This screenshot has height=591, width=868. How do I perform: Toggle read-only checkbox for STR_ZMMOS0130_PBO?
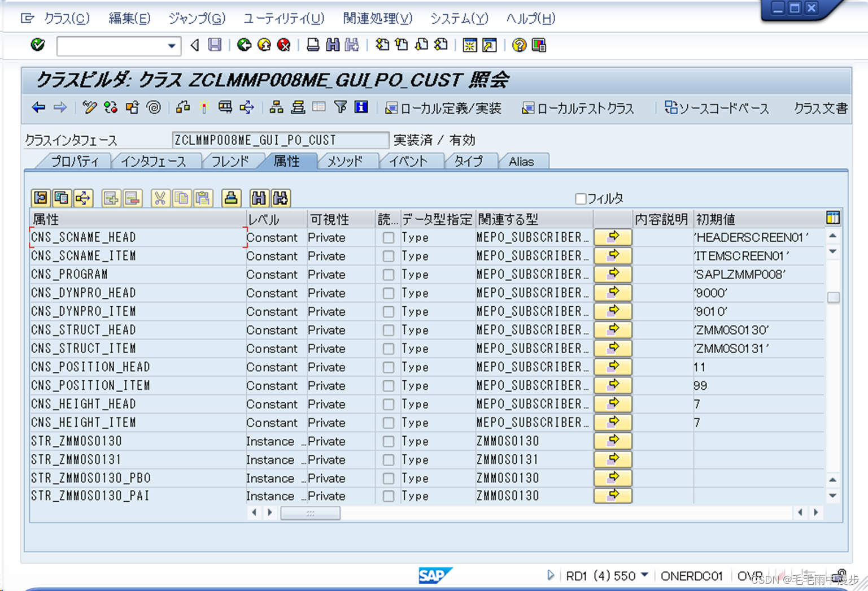click(x=388, y=478)
